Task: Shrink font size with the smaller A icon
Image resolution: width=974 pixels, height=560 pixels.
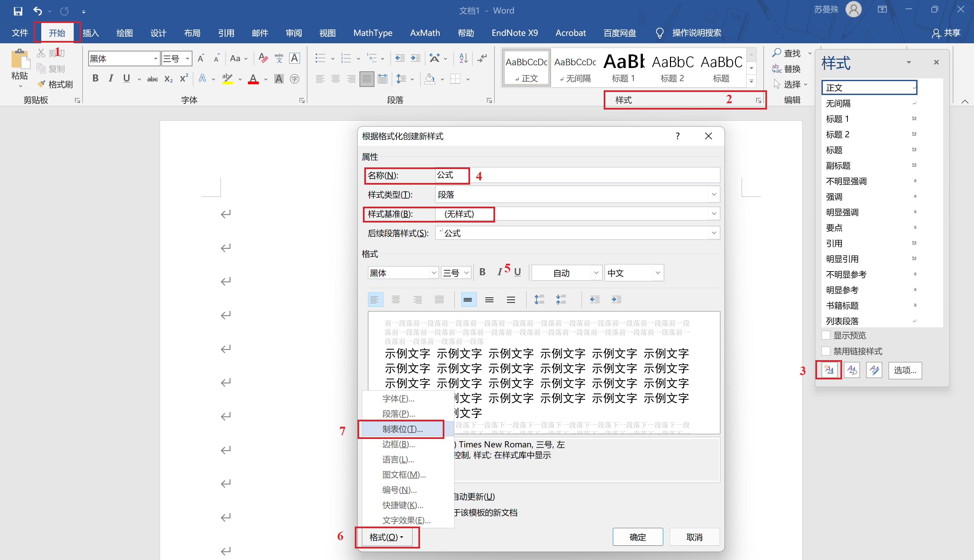Action: click(x=216, y=58)
